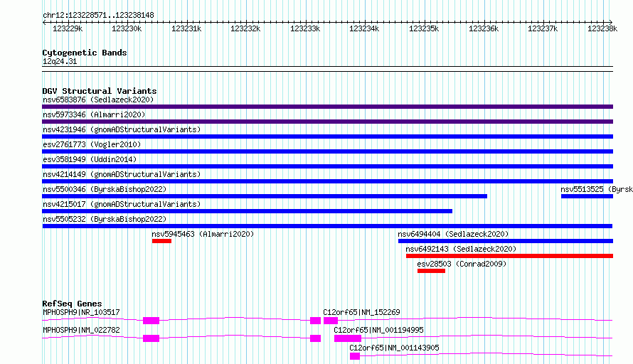Click the magenta exon of C12orf65|NM_001143905

click(355, 356)
